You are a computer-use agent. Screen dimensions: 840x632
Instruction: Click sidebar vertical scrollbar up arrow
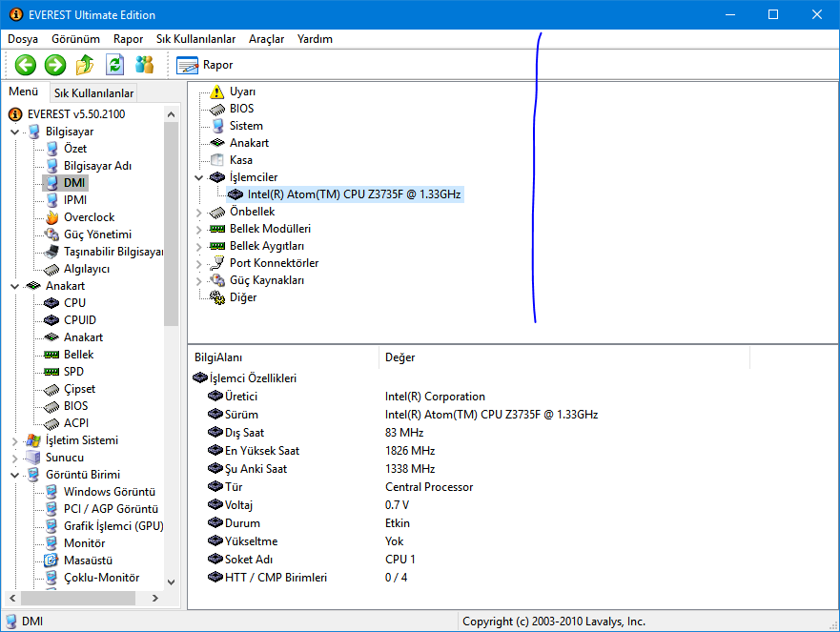click(172, 114)
